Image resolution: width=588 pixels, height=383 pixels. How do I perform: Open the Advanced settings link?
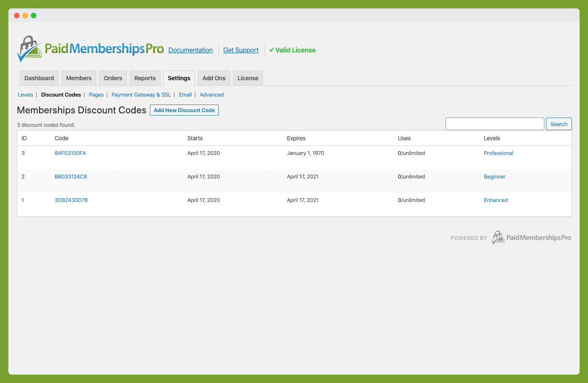point(212,95)
